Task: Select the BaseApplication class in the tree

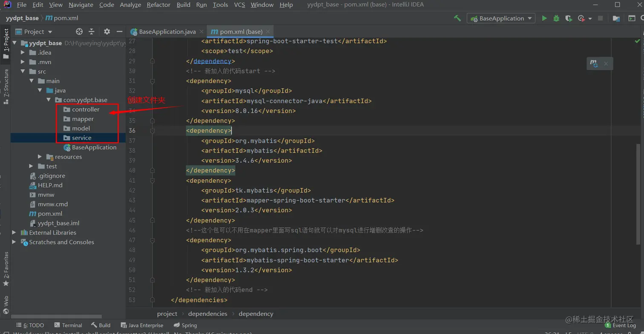Action: pyautogui.click(x=94, y=147)
